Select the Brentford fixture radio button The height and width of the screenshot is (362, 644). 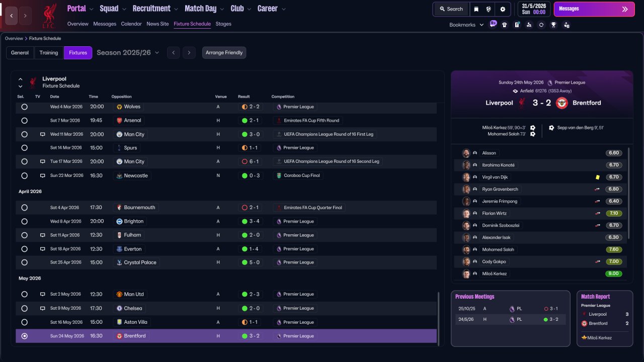[x=24, y=336]
